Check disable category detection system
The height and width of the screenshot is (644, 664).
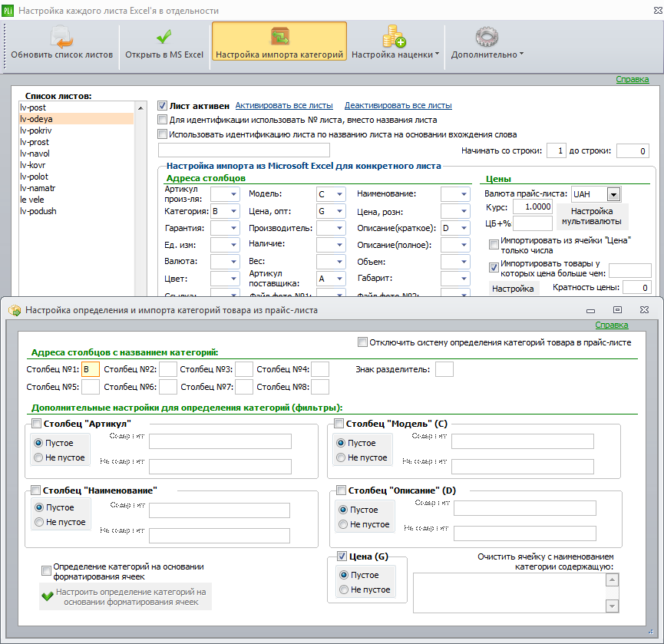[362, 342]
